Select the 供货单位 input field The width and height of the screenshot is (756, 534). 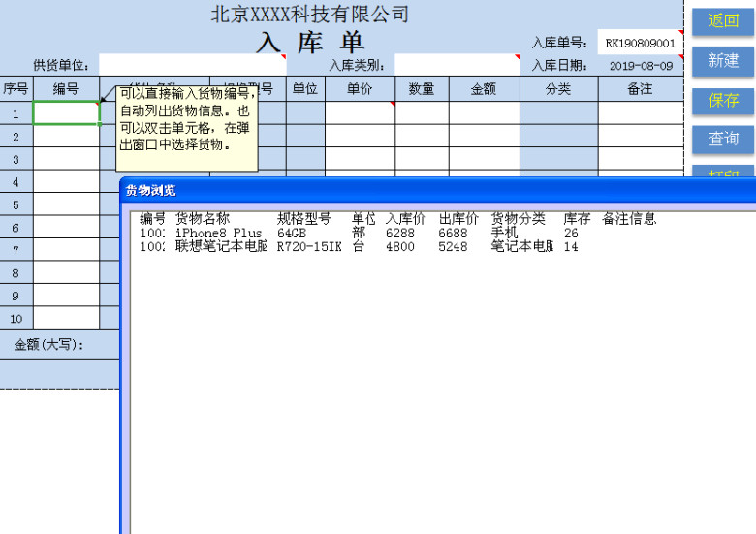pos(192,65)
